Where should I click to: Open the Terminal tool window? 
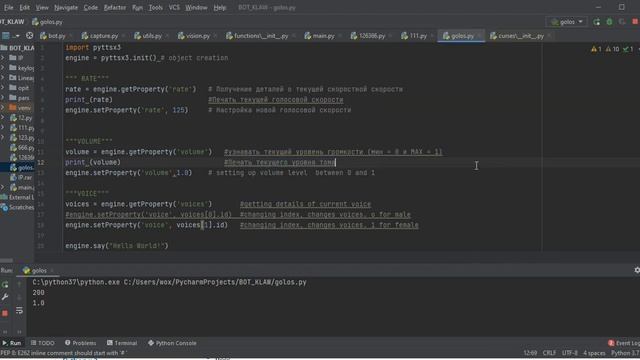click(x=122, y=343)
